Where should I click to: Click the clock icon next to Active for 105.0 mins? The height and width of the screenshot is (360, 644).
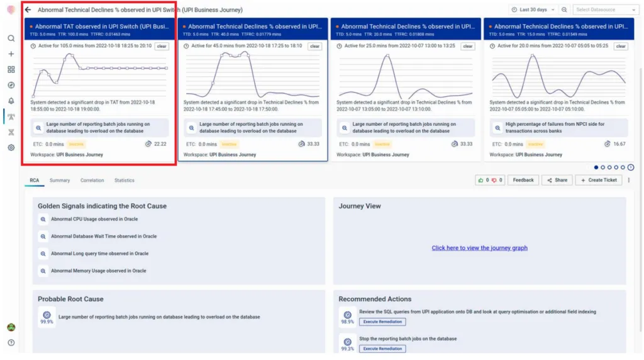tap(33, 46)
